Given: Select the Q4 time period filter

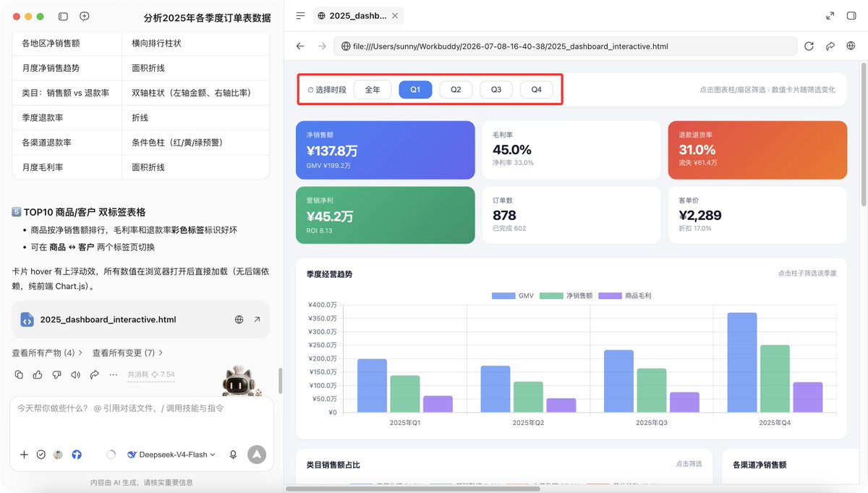Looking at the screenshot, I should tap(537, 90).
